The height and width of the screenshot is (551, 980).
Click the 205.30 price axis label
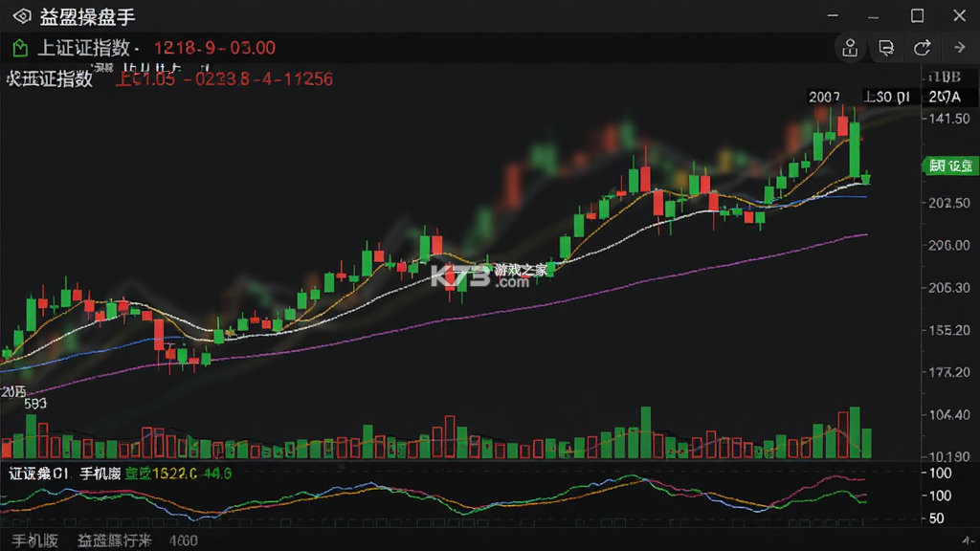click(x=949, y=288)
